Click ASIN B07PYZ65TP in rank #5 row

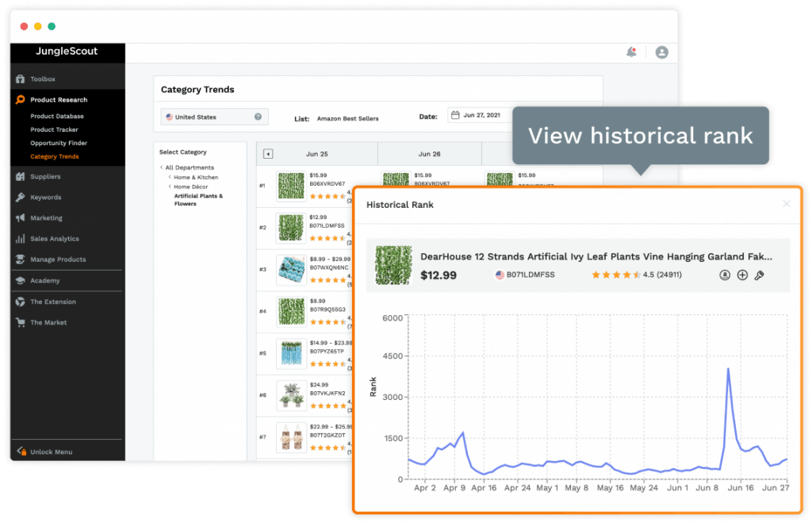pyautogui.click(x=326, y=352)
